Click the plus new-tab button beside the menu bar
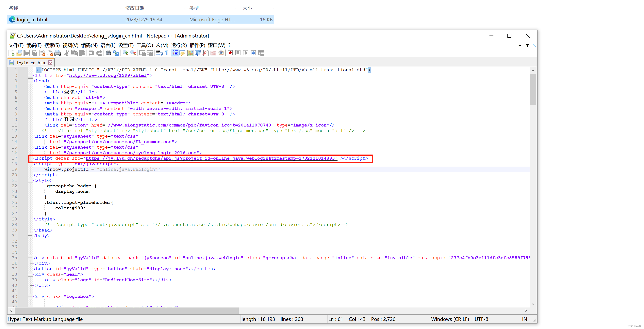 point(520,45)
